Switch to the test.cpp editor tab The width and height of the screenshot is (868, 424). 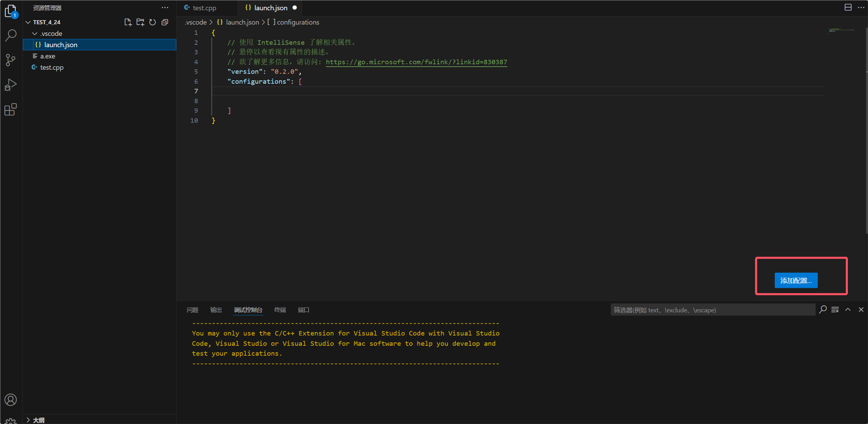coord(204,8)
